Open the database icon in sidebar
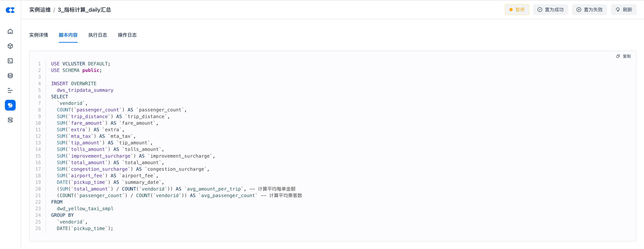Image resolution: width=644 pixels, height=249 pixels. point(10,76)
